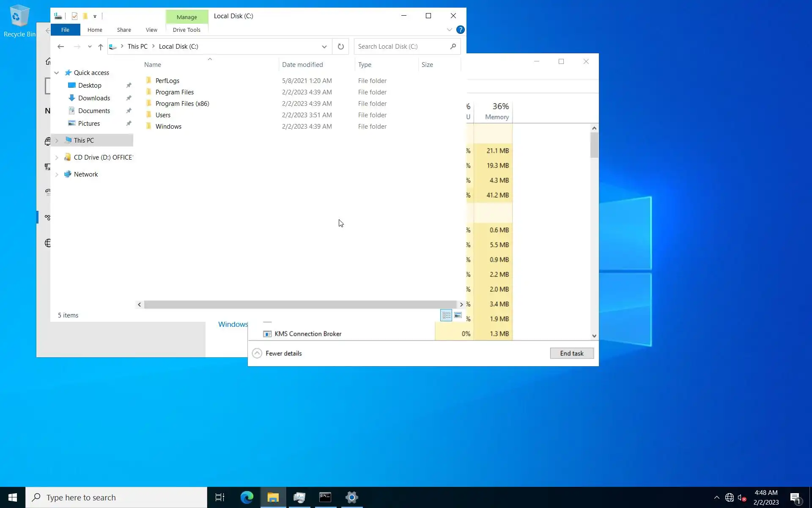Click the End task button
The height and width of the screenshot is (508, 812).
coord(571,353)
